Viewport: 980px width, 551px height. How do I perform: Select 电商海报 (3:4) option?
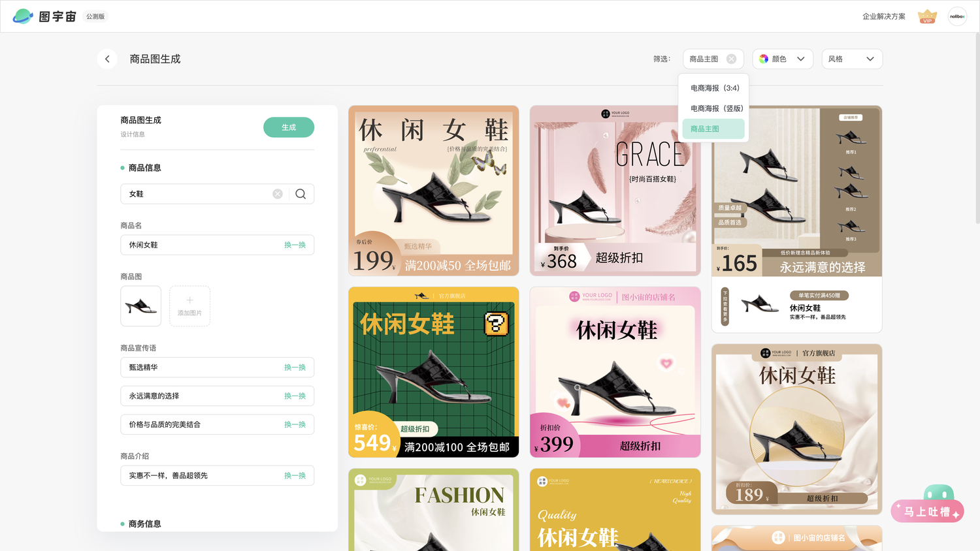pos(713,88)
